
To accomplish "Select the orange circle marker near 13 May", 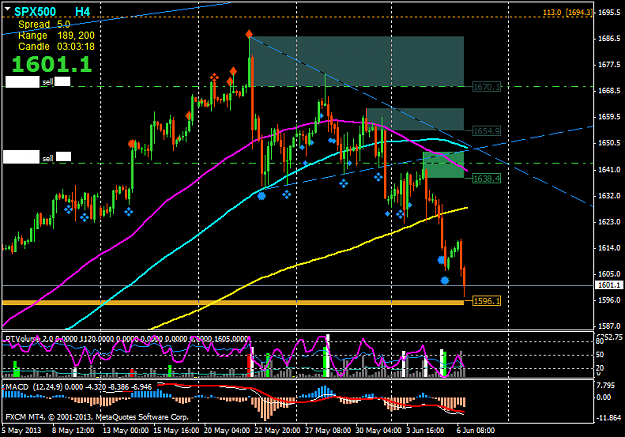I will 132,144.
